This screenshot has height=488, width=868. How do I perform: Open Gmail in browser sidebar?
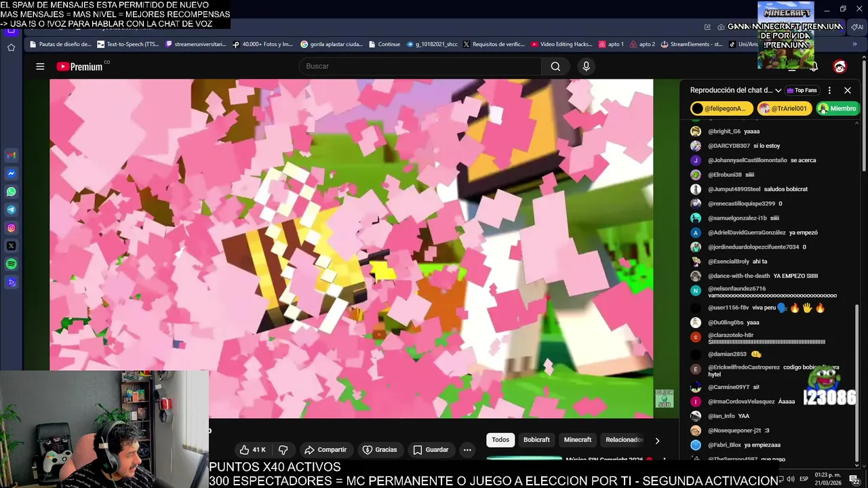tap(11, 155)
